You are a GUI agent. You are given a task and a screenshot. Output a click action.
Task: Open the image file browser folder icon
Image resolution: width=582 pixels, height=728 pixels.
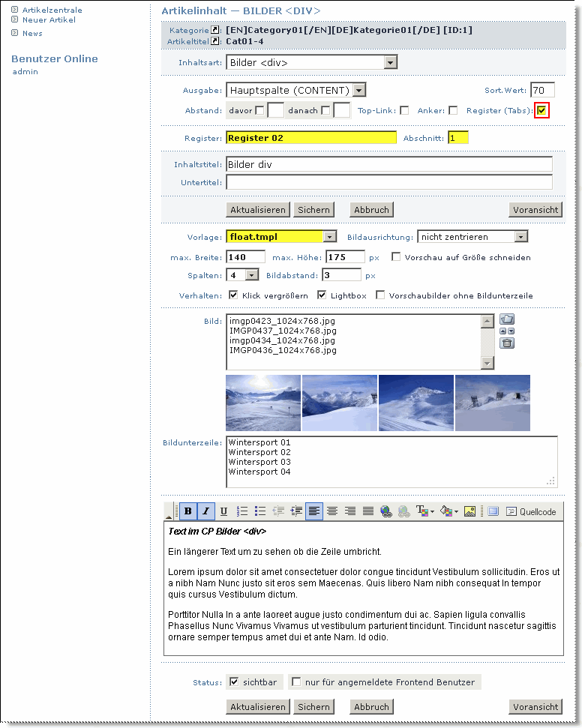coord(507,319)
